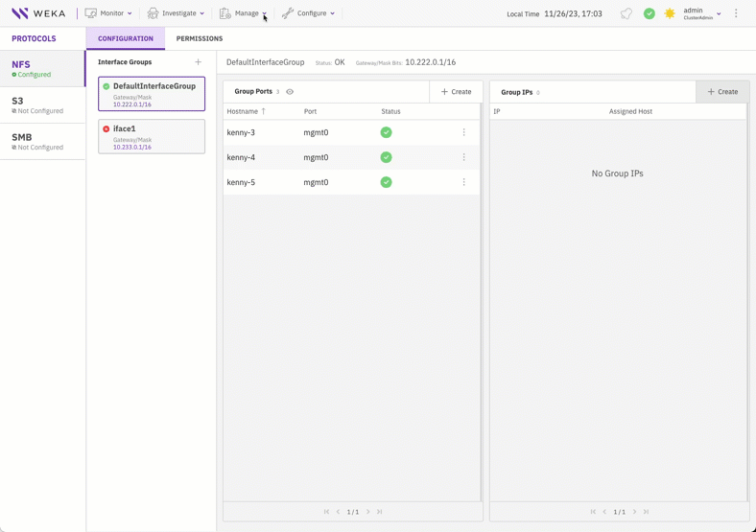Open the kenny-3 row actions menu
Screen dimensions: 756x532
tap(464, 132)
